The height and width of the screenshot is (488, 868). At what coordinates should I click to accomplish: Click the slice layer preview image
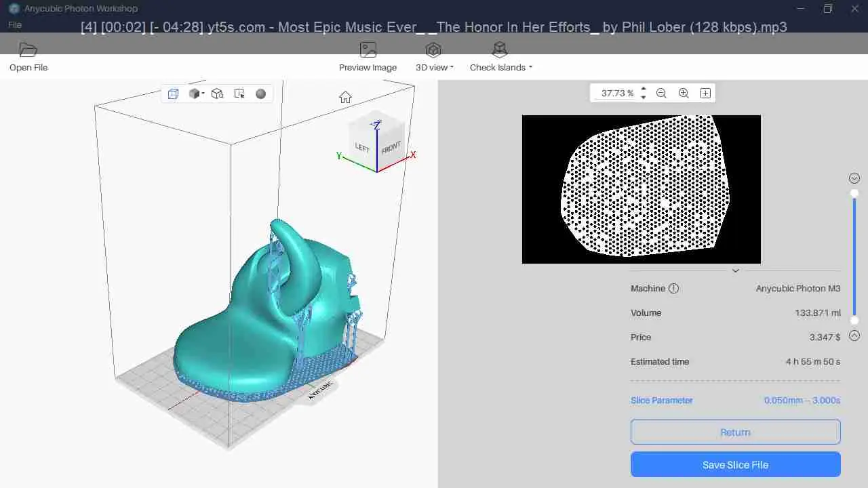pos(642,189)
